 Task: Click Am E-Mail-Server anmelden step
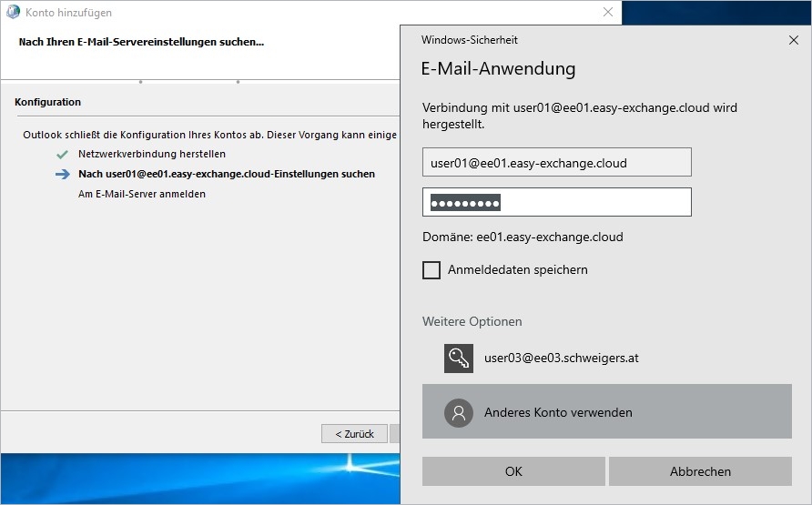click(x=142, y=194)
